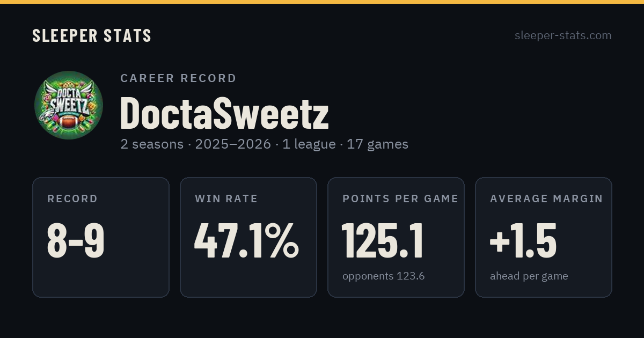Click the WIN RATE label
Screen dimensions: 644x338
[x=226, y=199]
